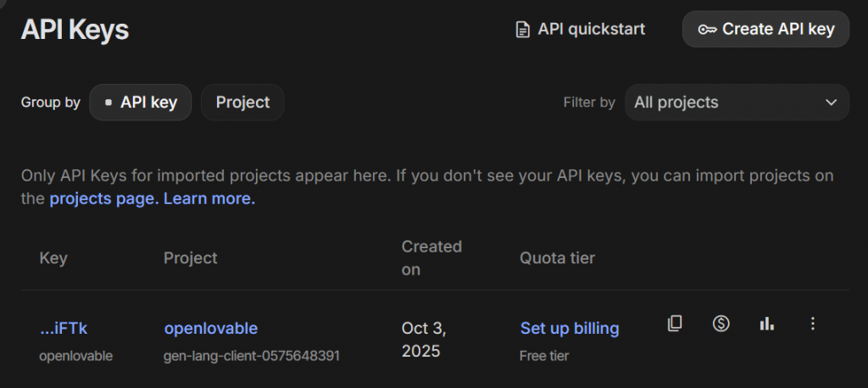Click the Quota tier column header
The width and height of the screenshot is (868, 388).
(x=557, y=258)
